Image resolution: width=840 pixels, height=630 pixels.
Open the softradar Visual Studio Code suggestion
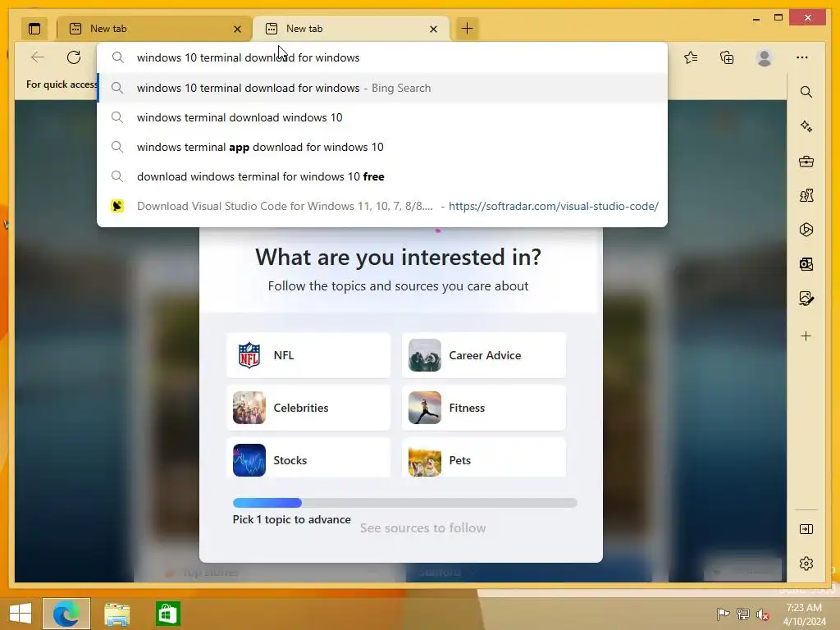pyautogui.click(x=382, y=206)
